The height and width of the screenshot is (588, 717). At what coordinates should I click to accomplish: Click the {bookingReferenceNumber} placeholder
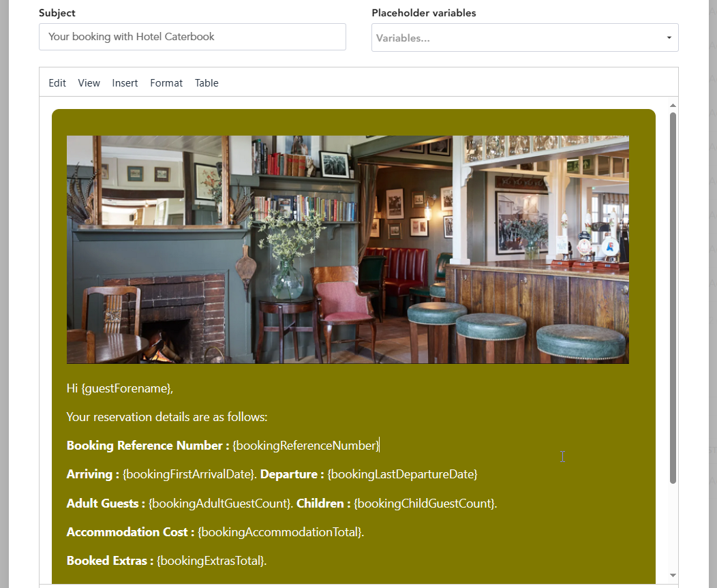click(306, 446)
